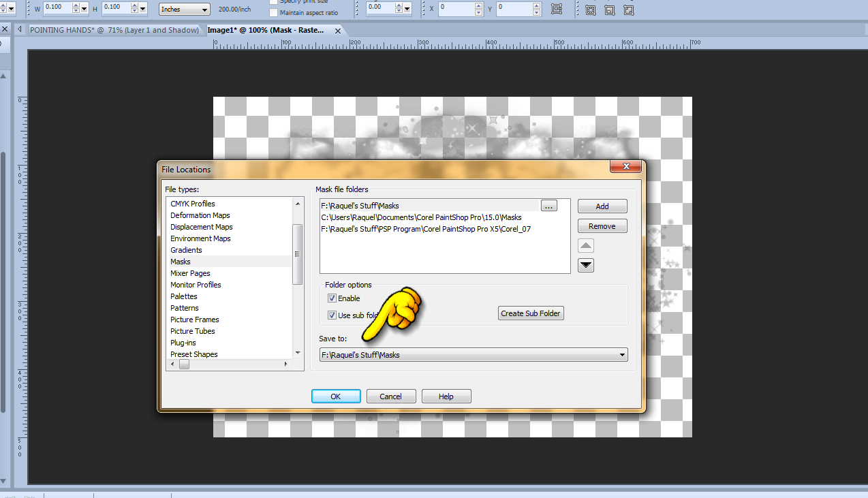868x498 pixels.
Task: Choose Monitor Profiles file type
Action: coord(196,285)
